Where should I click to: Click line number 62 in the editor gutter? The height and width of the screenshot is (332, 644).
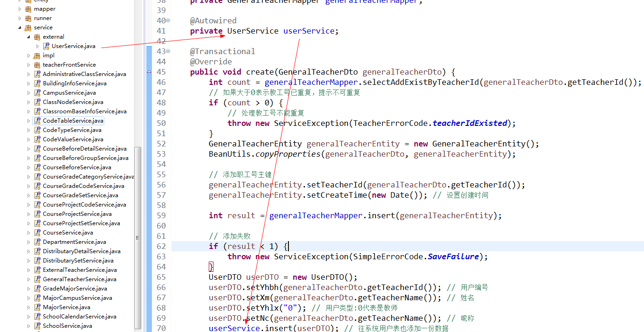pyautogui.click(x=161, y=246)
